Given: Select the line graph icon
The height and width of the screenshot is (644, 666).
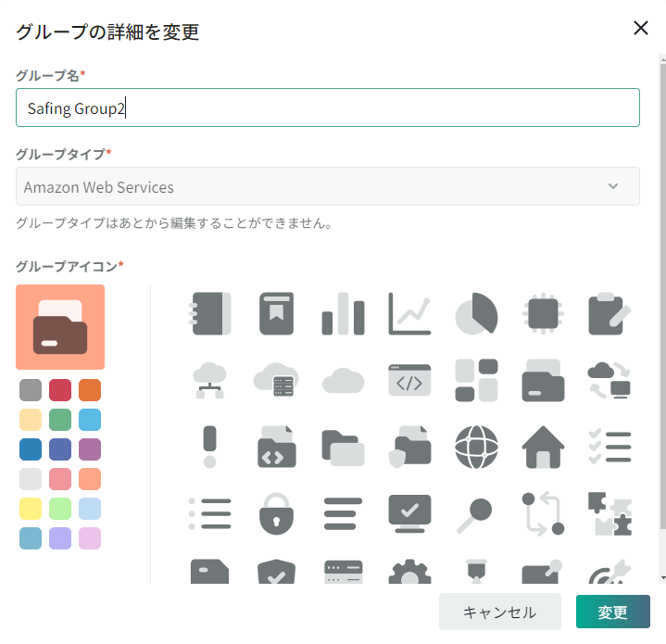Looking at the screenshot, I should [x=409, y=313].
